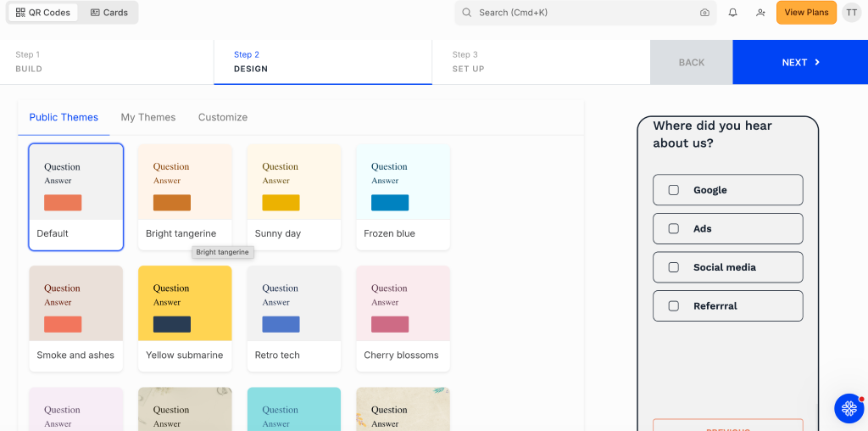
Task: Select the Bright tangerine theme
Action: (185, 197)
